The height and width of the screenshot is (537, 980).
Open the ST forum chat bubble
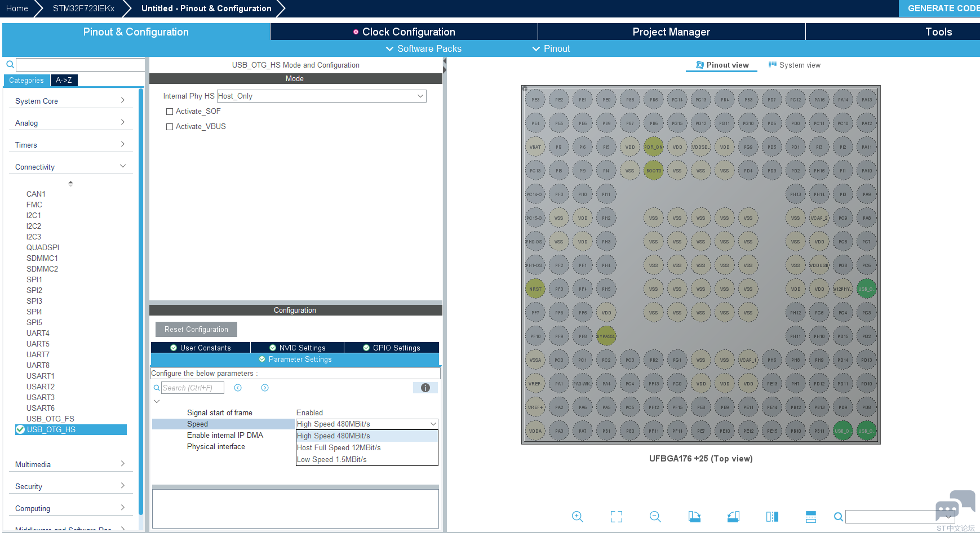click(955, 507)
